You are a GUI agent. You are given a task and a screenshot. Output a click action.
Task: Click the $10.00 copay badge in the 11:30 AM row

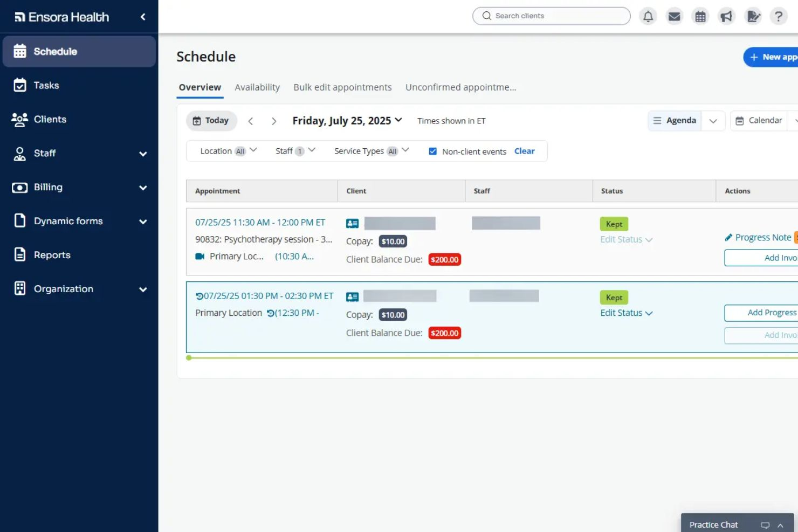pos(393,241)
